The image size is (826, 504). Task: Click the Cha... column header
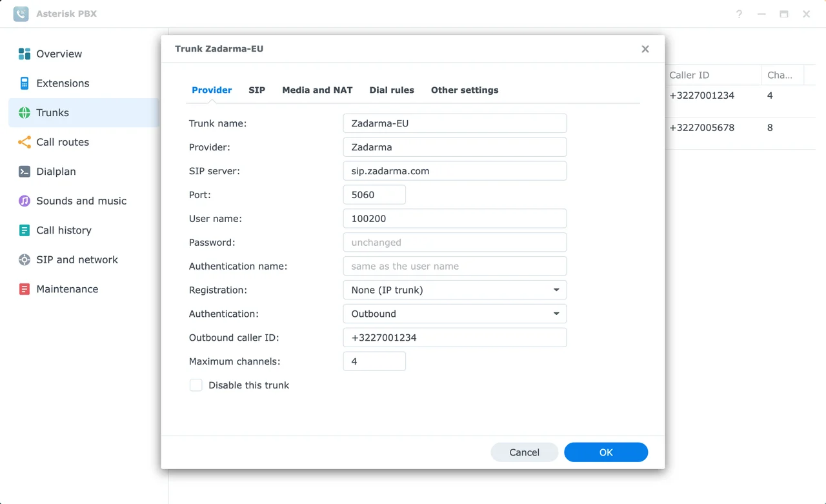(782, 75)
